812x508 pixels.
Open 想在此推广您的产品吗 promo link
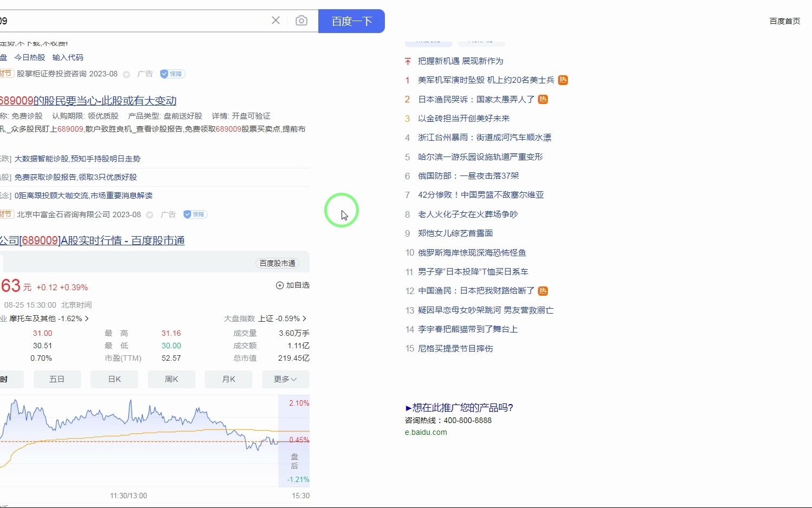459,408
